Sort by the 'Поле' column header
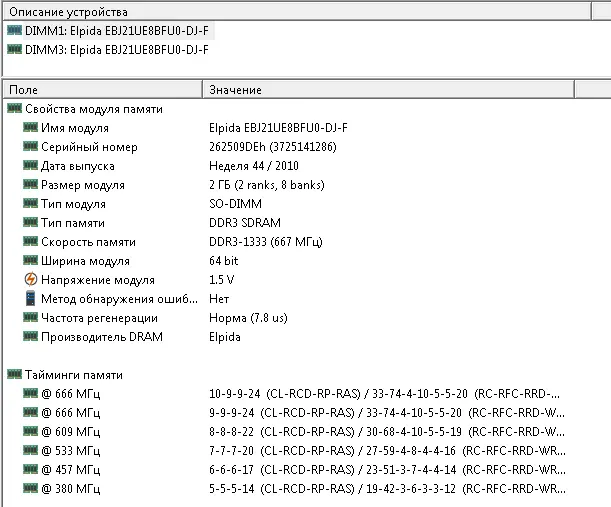Viewport: 611px width, 507px height. pyautogui.click(x=102, y=90)
